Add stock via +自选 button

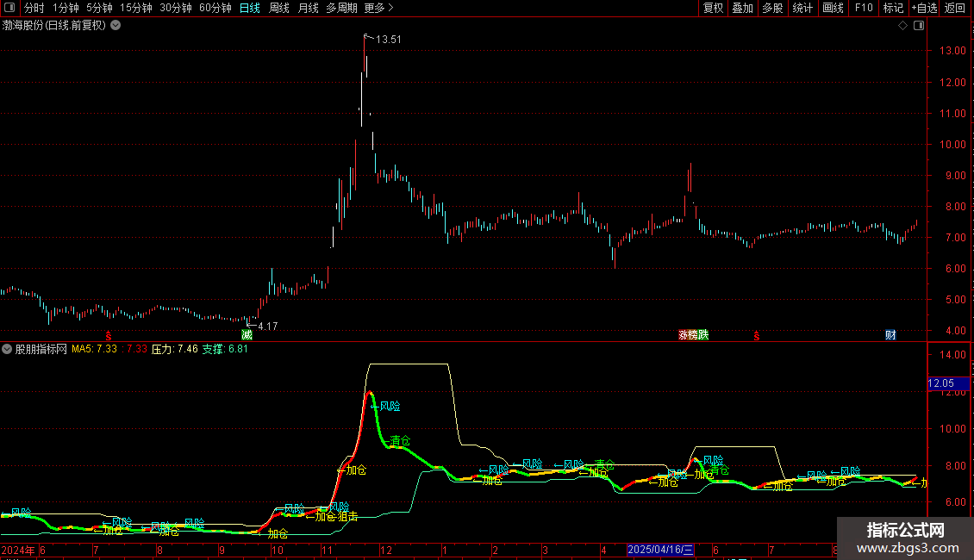point(924,8)
